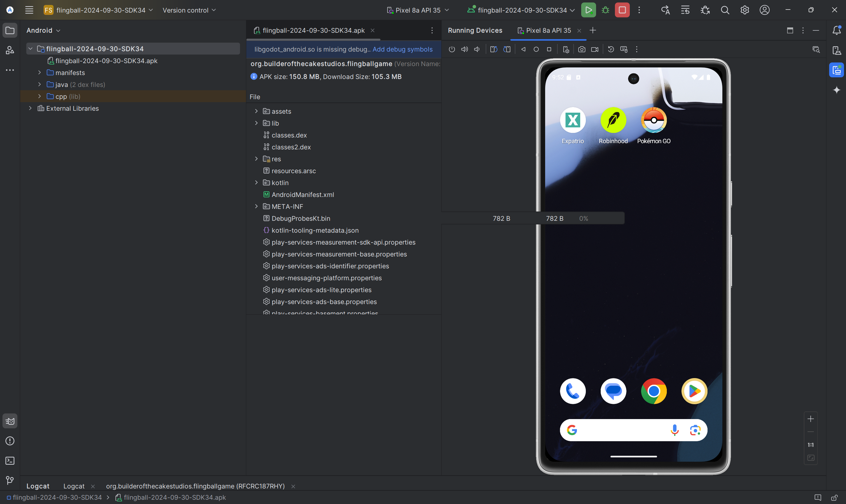Toggle hardware input keyboard-mouse icon
This screenshot has width=846, height=504.
tap(624, 50)
